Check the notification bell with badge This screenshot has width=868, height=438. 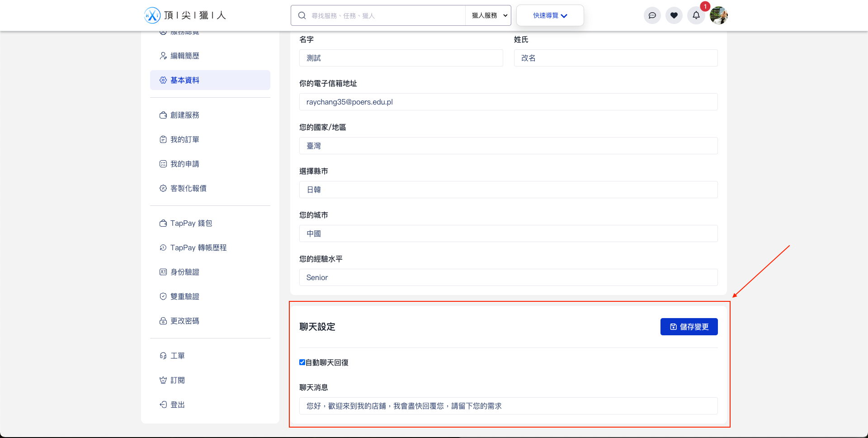click(x=696, y=15)
